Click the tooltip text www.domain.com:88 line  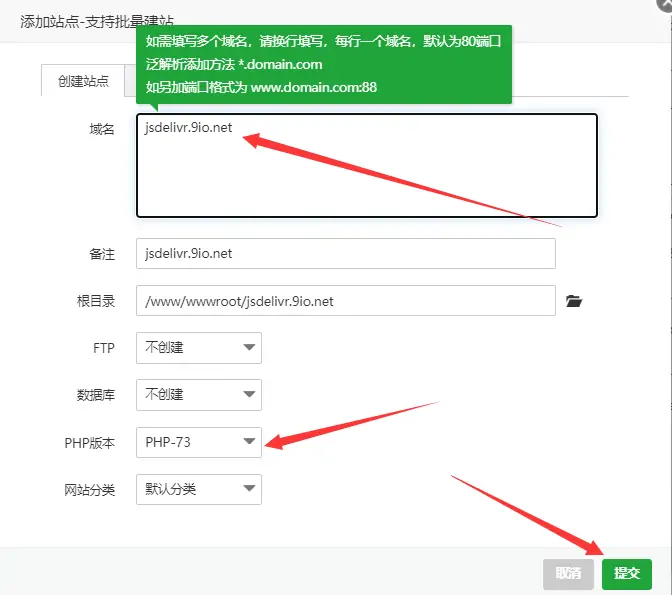click(261, 87)
